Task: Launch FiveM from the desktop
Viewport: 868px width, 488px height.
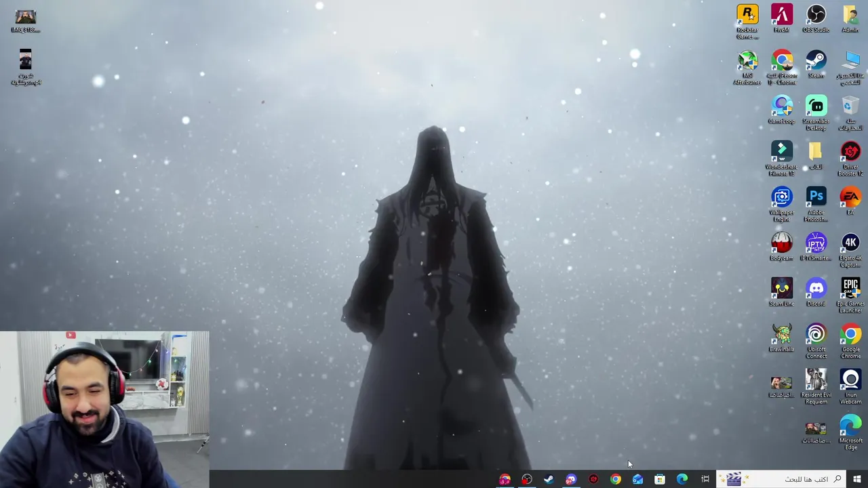Action: pyautogui.click(x=782, y=19)
